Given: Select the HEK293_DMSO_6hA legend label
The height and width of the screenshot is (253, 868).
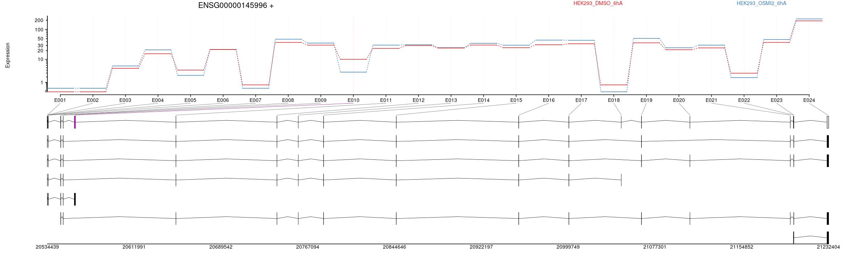Looking at the screenshot, I should pyautogui.click(x=598, y=3).
